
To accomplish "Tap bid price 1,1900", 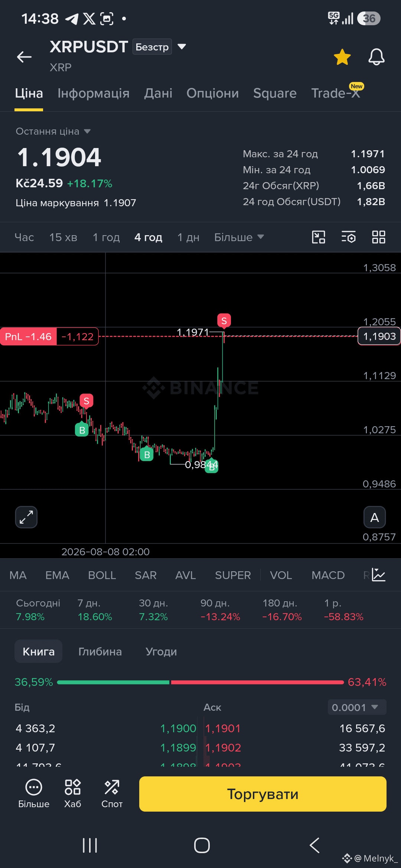I will coord(178,729).
